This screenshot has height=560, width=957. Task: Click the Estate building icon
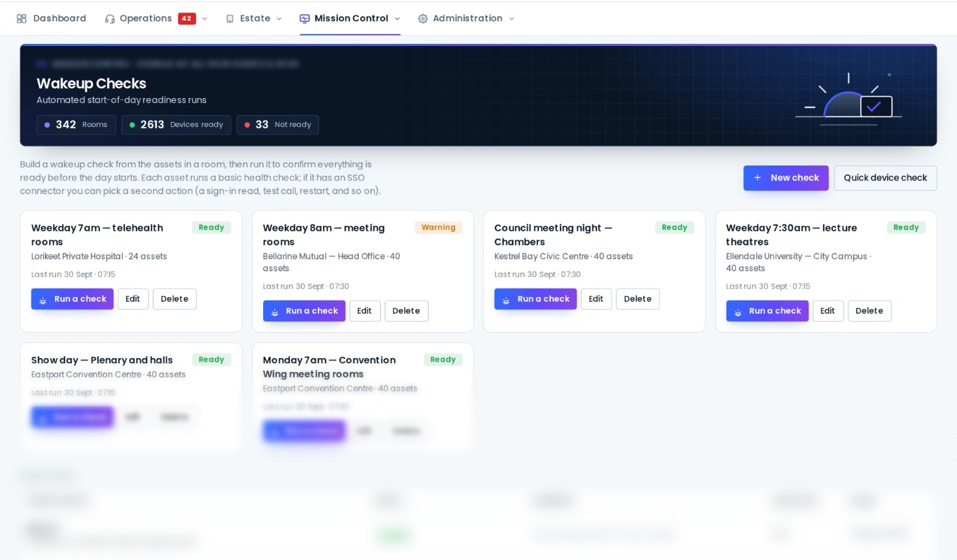point(230,19)
